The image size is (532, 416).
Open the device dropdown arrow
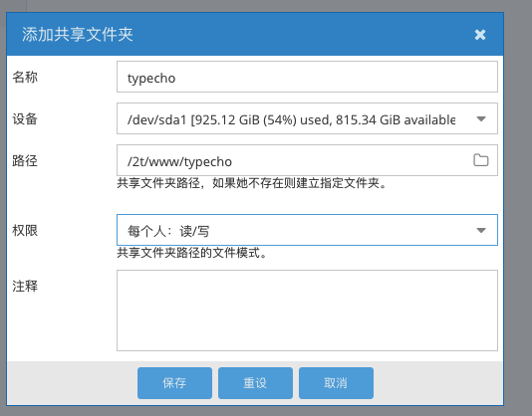(x=481, y=118)
